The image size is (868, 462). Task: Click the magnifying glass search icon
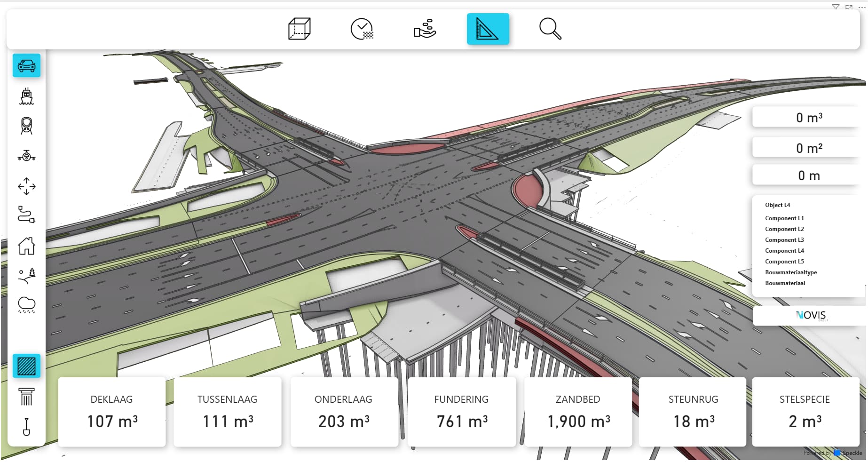[x=550, y=29]
